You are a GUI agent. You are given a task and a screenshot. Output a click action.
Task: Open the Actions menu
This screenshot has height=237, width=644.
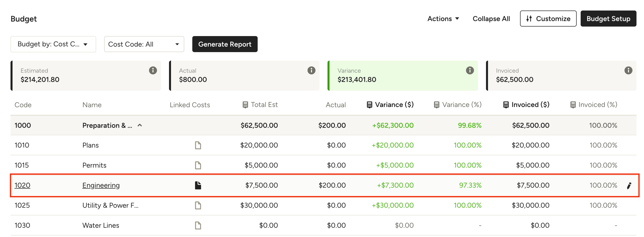tap(443, 19)
